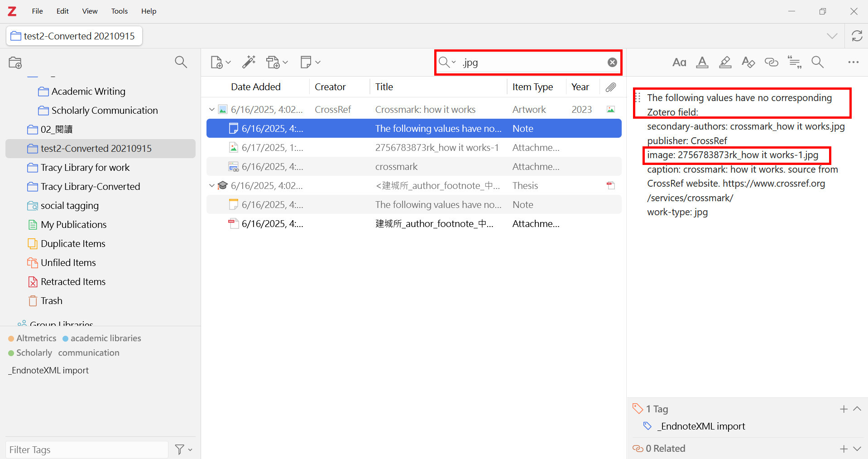Click Add Item by Identifier wand
The height and width of the screenshot is (459, 868).
click(x=249, y=62)
